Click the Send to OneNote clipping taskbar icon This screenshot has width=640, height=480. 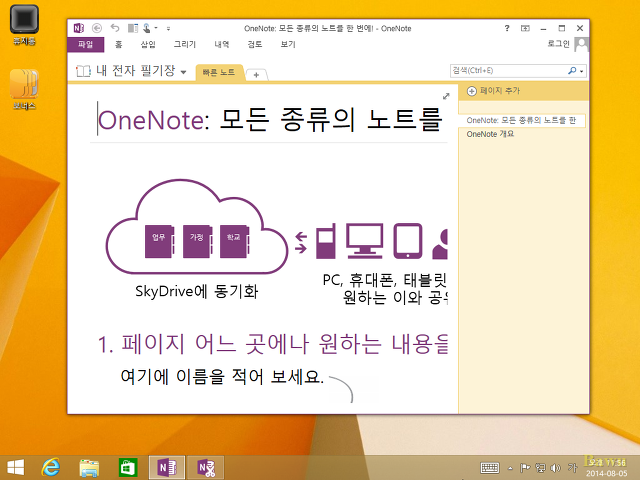[205, 468]
